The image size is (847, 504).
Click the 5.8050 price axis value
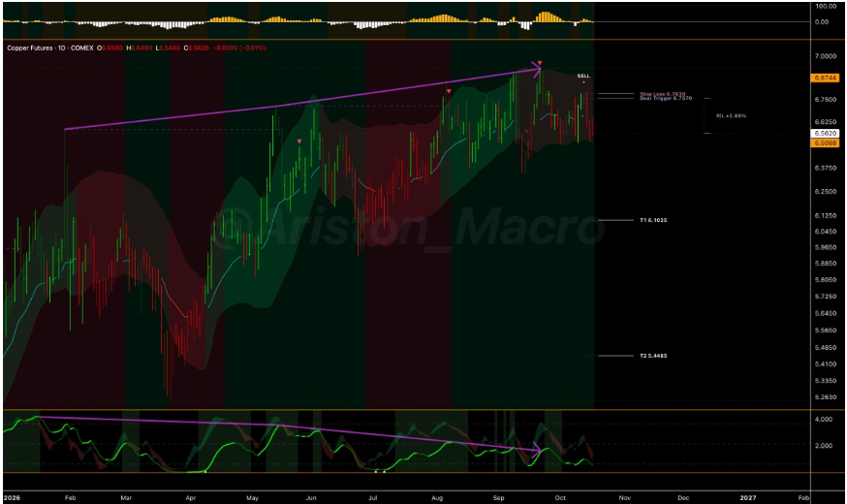826,280
